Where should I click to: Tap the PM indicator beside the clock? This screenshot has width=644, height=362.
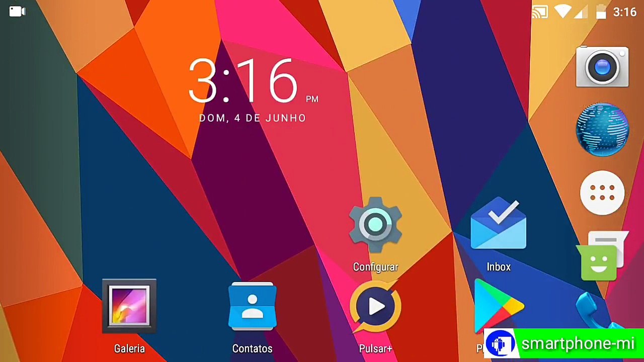312,99
